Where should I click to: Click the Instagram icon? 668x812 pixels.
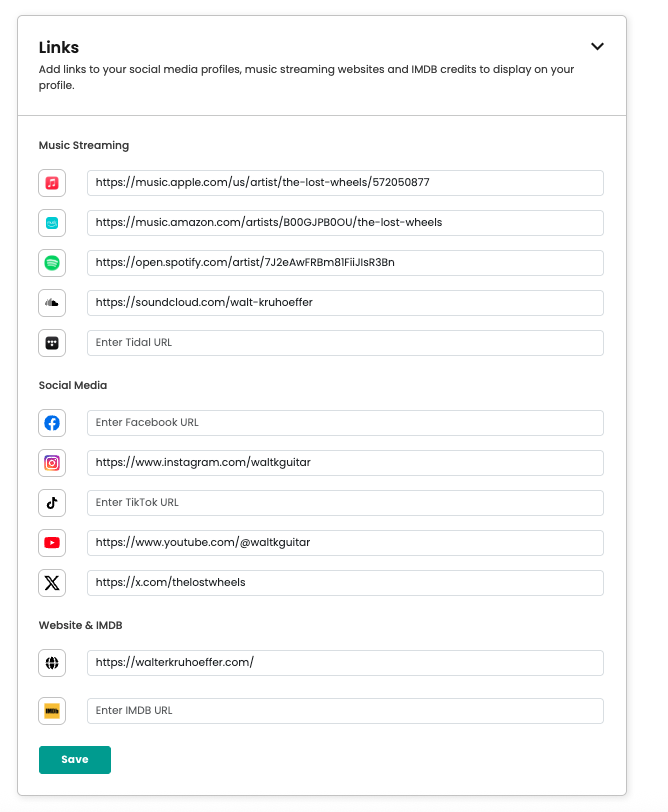[51, 463]
